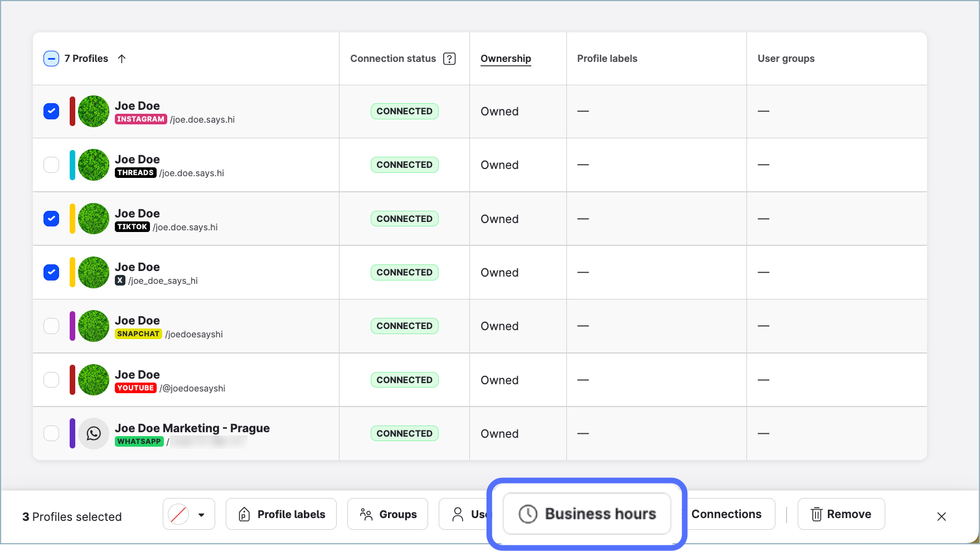Open the color picker dropdown arrow
Viewport: 980px width, 551px height.
(x=201, y=515)
